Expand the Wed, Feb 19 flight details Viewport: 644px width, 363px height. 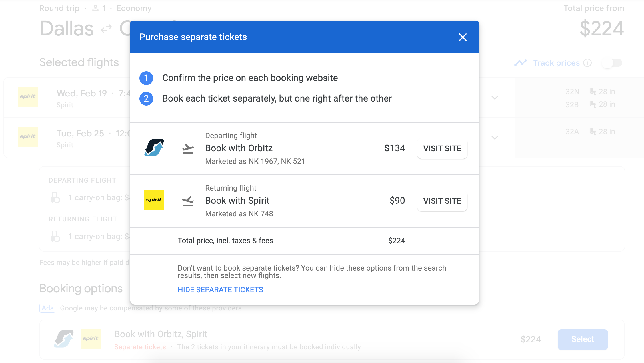click(495, 98)
